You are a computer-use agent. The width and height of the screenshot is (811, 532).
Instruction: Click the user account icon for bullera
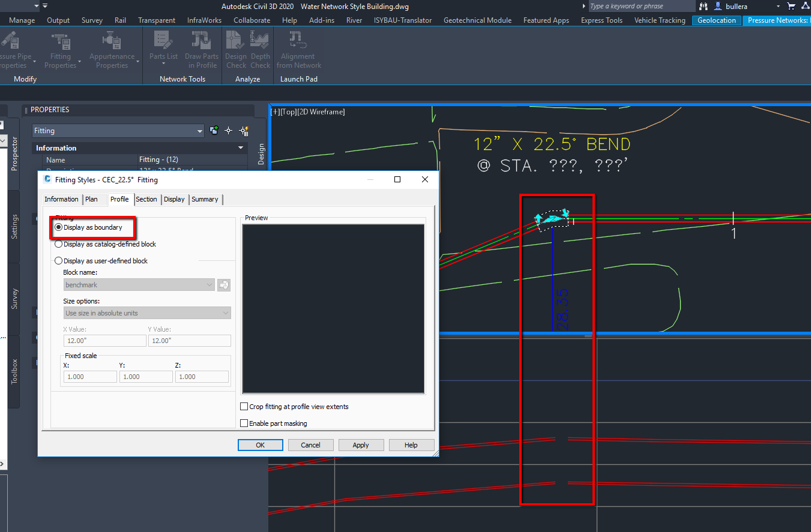point(718,6)
